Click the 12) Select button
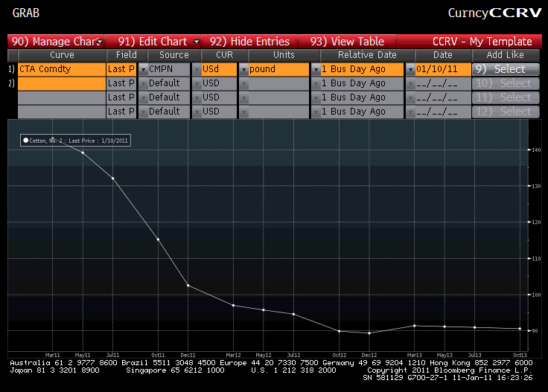Image resolution: width=548 pixels, height=392 pixels. (x=506, y=112)
